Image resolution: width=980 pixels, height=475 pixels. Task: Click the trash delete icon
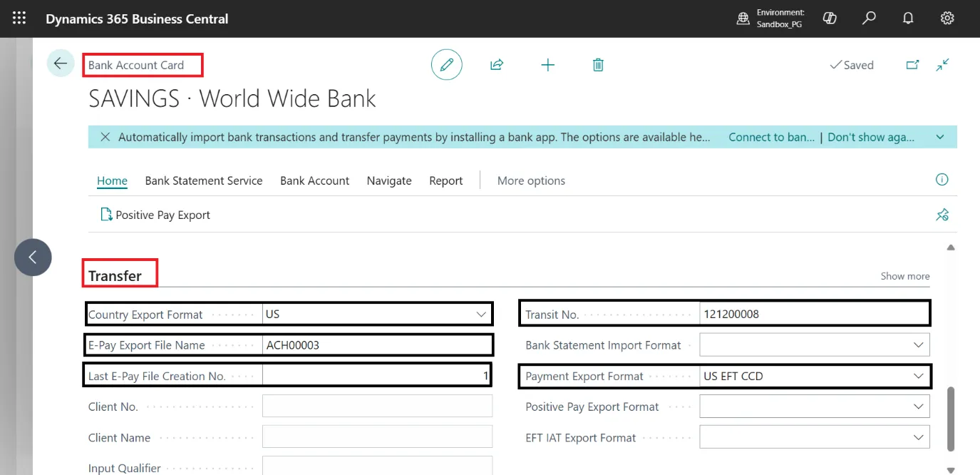click(x=598, y=65)
